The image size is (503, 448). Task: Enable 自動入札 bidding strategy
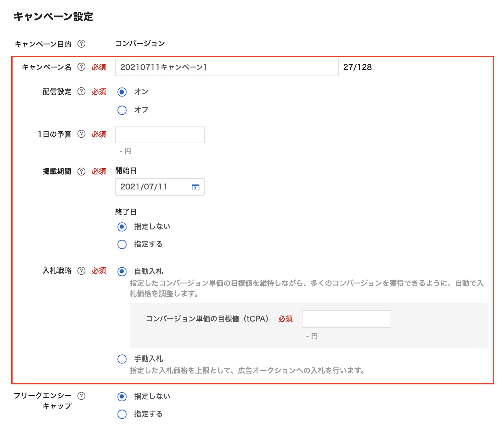click(122, 271)
